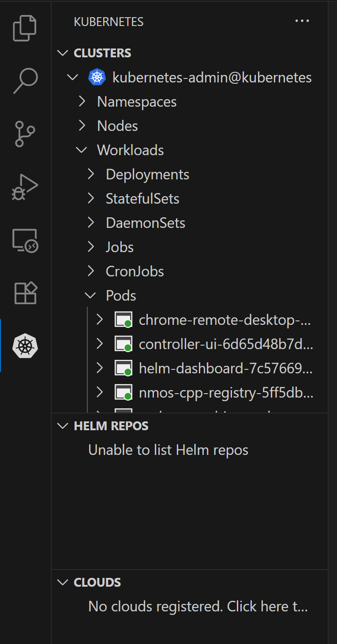The image size is (337, 644).
Task: Open the Extensions view icon
Action: coord(25,293)
